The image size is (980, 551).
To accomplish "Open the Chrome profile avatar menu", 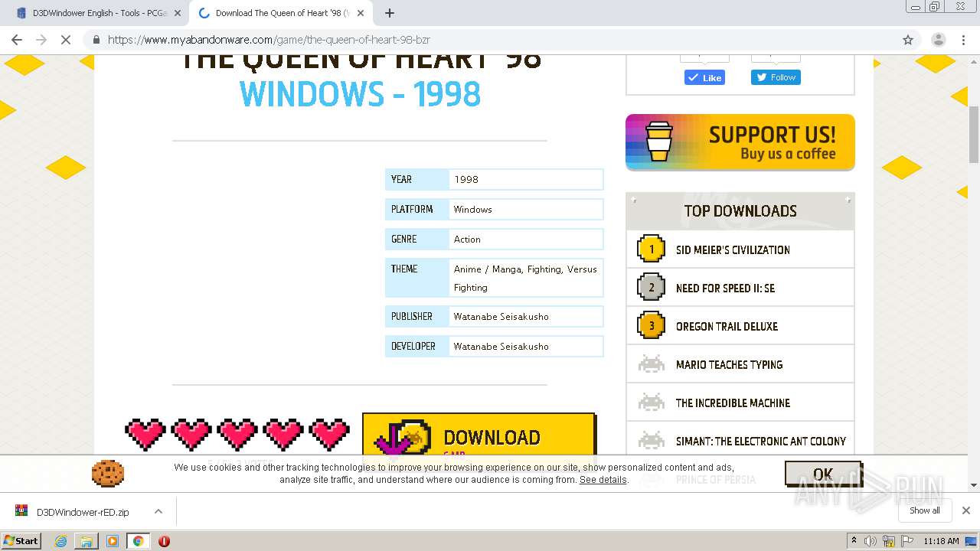I will pyautogui.click(x=938, y=40).
